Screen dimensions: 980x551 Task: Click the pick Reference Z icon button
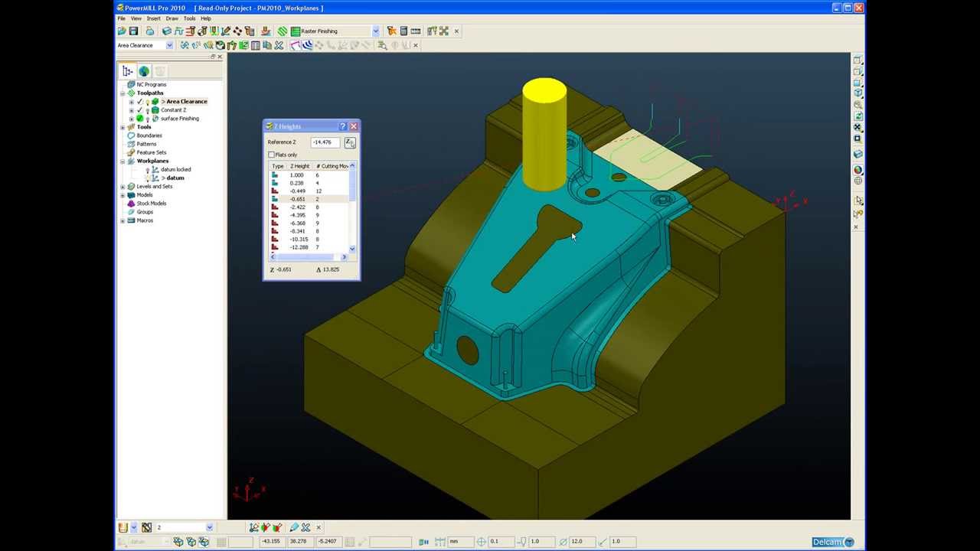350,142
